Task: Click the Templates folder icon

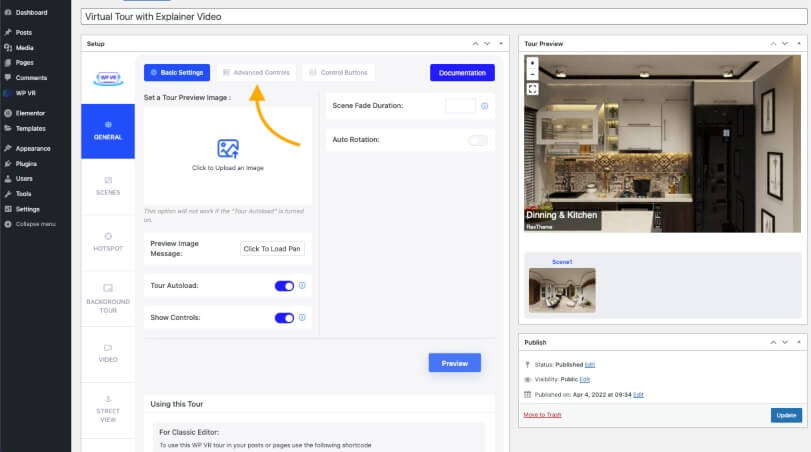Action: [x=8, y=128]
